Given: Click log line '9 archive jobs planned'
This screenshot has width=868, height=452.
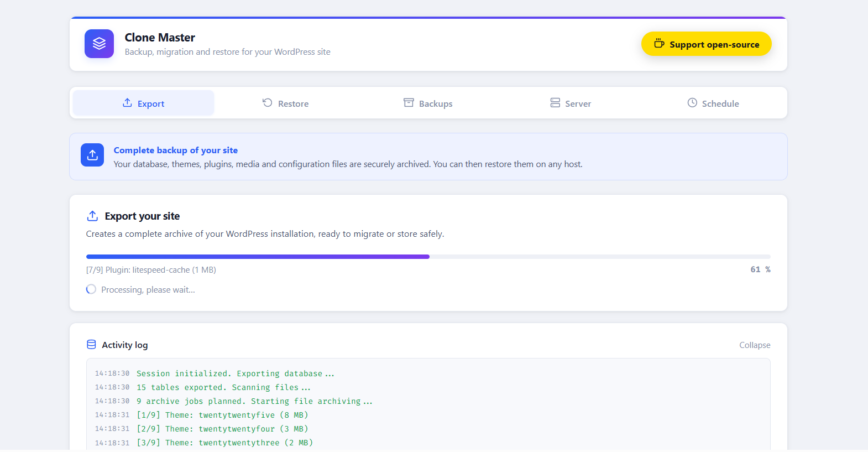Looking at the screenshot, I should (255, 402).
